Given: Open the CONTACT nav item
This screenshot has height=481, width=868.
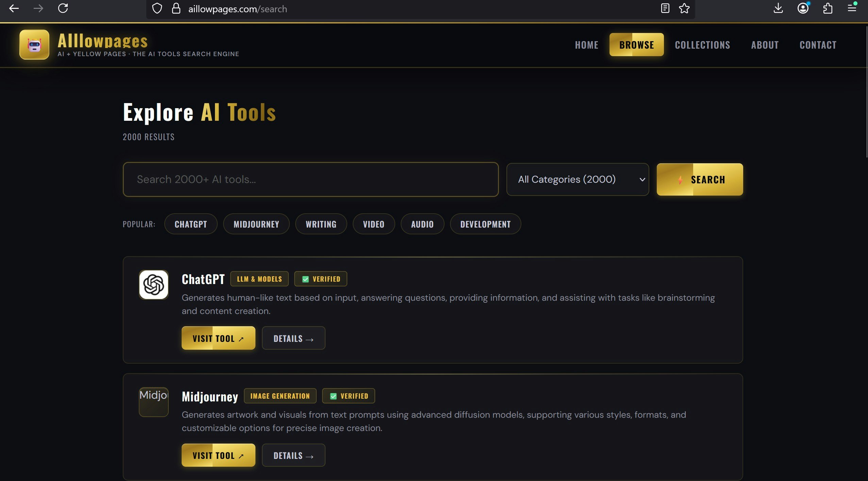Looking at the screenshot, I should pyautogui.click(x=818, y=45).
